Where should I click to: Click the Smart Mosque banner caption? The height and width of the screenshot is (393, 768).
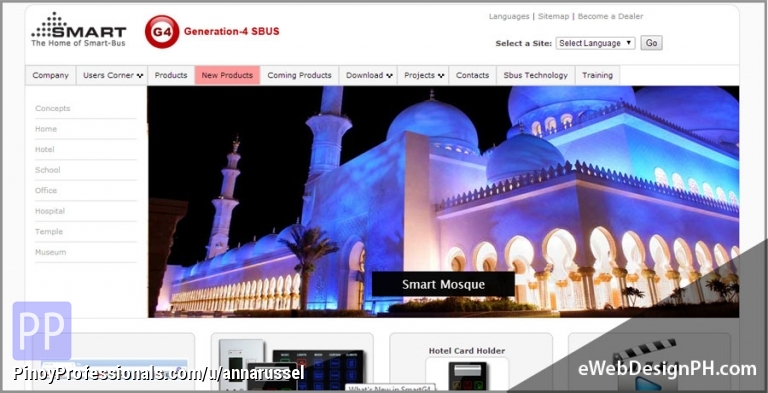(x=443, y=284)
